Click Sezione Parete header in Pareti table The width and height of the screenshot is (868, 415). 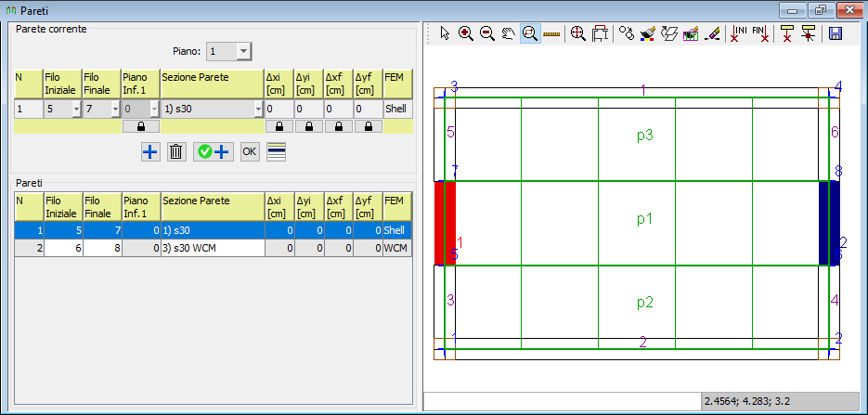click(213, 207)
